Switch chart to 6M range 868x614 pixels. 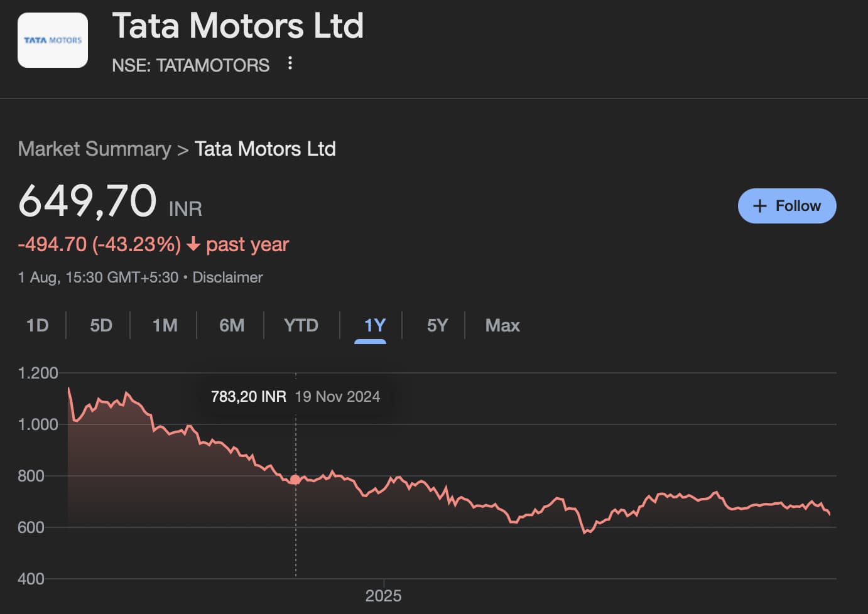pos(232,325)
